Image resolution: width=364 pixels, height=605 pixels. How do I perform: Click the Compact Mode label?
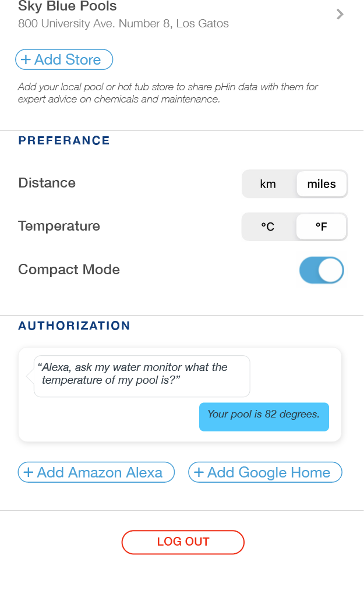69,270
